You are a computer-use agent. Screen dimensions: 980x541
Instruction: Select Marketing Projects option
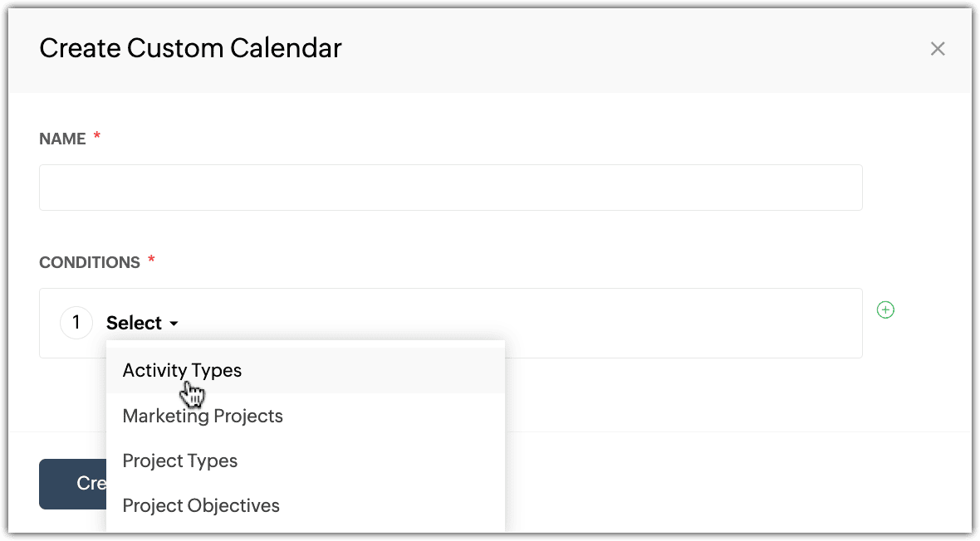[x=203, y=416]
